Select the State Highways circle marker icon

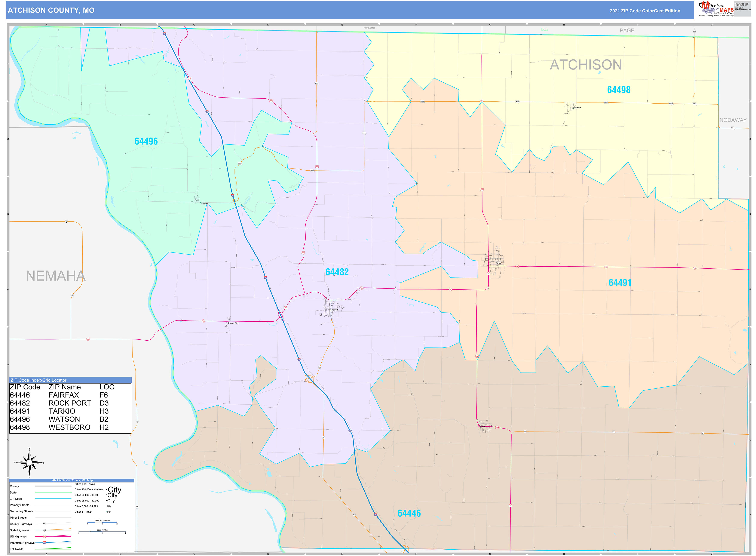[x=45, y=530]
